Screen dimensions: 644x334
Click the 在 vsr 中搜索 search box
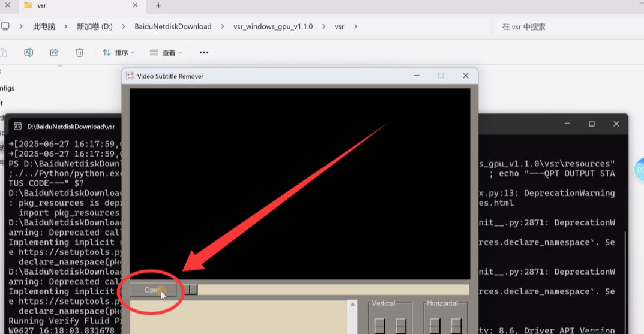tap(567, 26)
